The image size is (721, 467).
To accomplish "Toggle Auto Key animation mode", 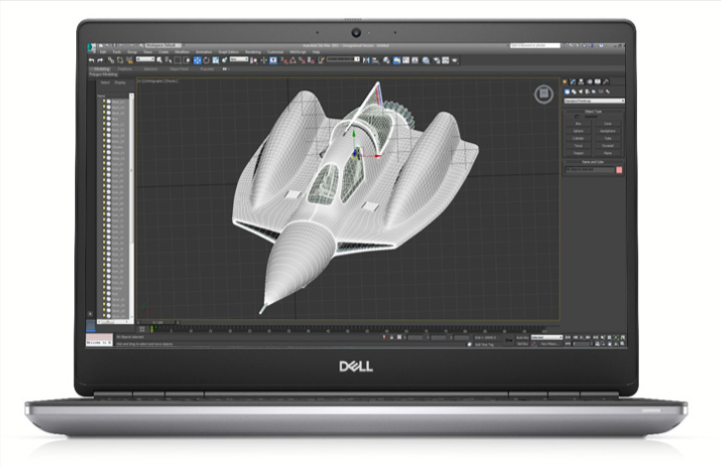I will [522, 337].
